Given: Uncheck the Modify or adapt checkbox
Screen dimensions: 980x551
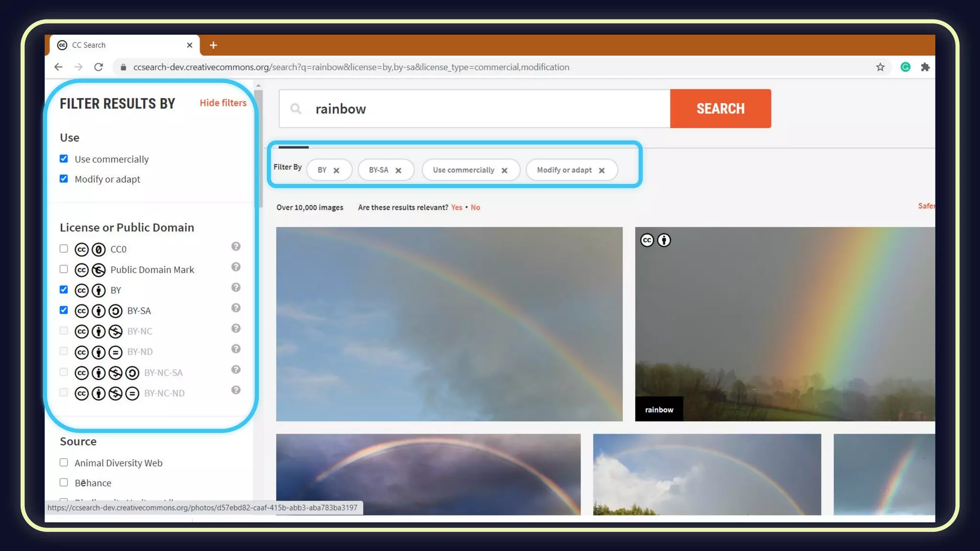Looking at the screenshot, I should (64, 179).
